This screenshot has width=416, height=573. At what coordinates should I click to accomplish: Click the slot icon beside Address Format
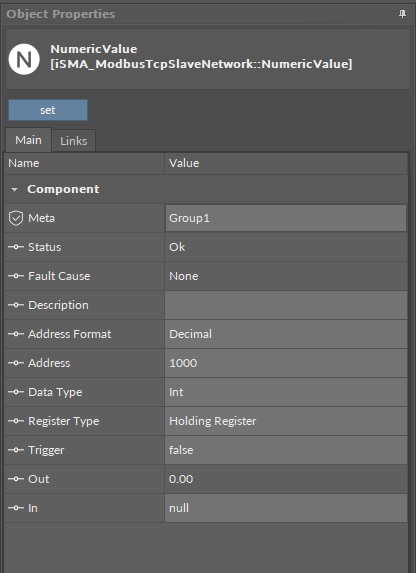[x=16, y=334]
